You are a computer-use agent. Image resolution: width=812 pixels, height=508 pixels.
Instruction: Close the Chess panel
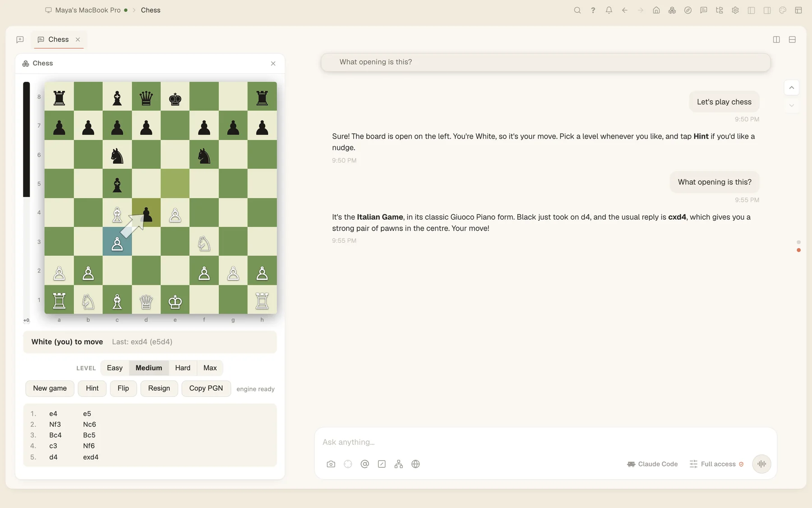(x=273, y=64)
